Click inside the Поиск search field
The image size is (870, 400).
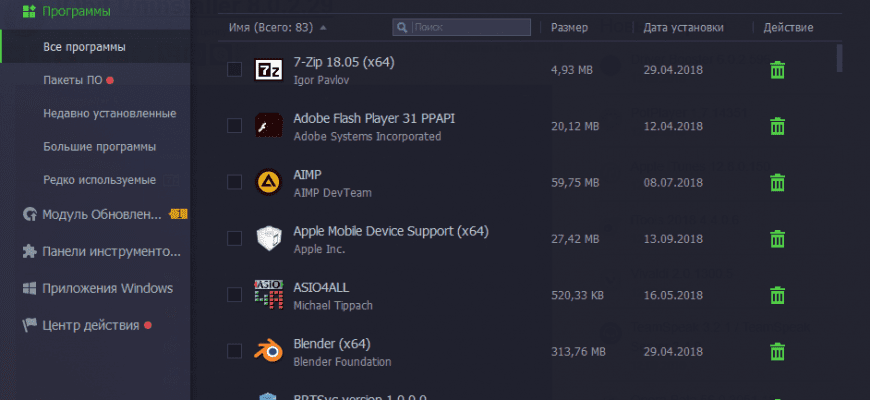click(x=462, y=27)
